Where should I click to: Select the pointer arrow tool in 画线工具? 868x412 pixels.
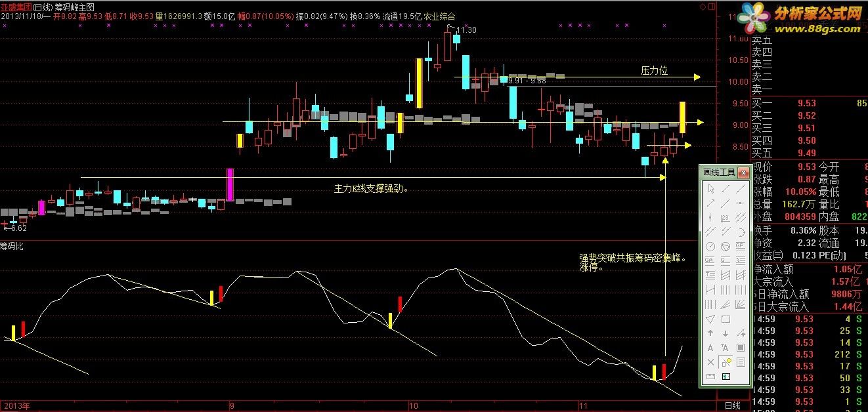710,189
